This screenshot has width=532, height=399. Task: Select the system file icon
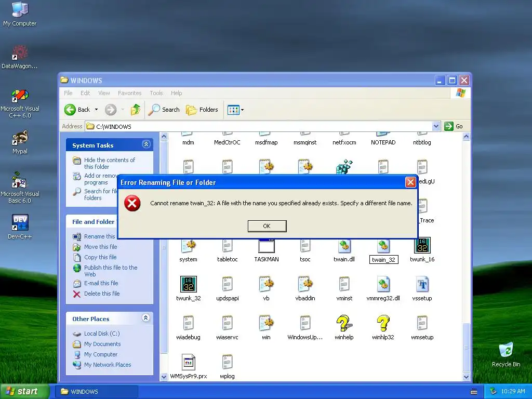(x=188, y=250)
